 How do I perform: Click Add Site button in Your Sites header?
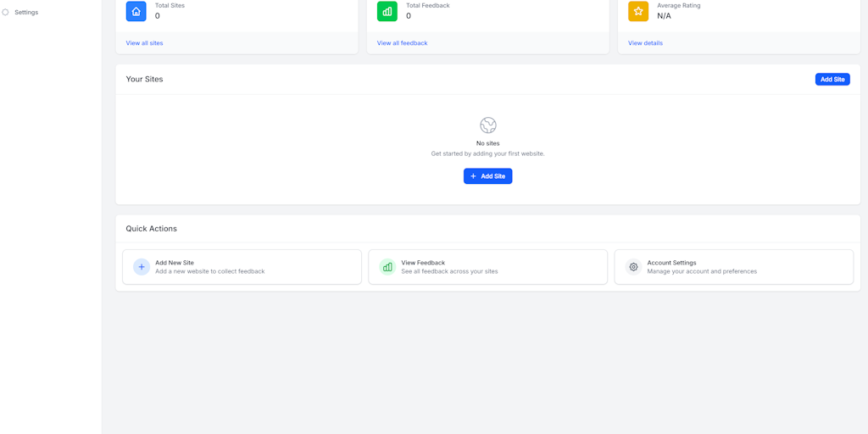832,79
